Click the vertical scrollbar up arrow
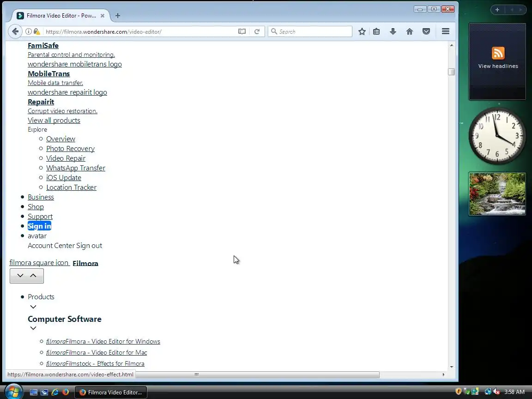 click(451, 45)
